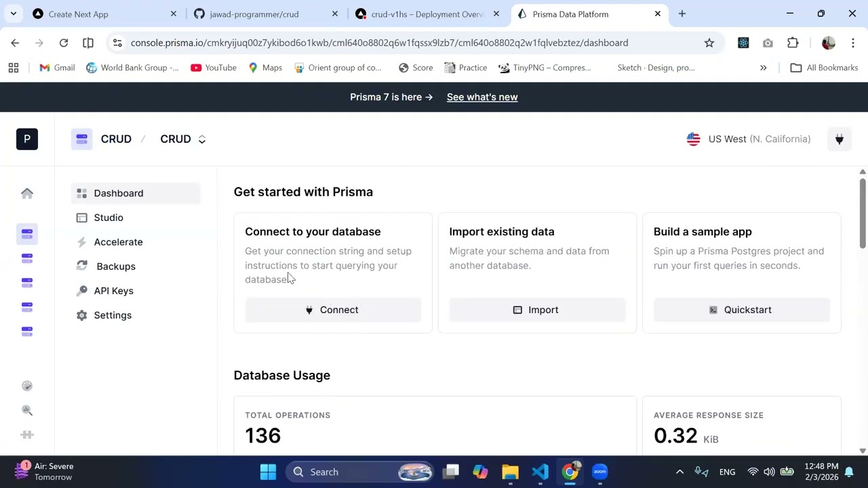Click the US flag region icon
Image resolution: width=868 pixels, height=488 pixels.
(693, 139)
